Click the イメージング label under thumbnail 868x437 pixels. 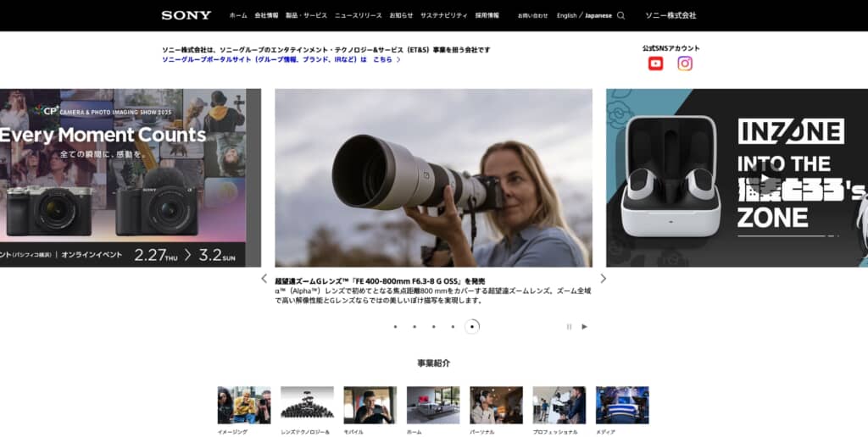[232, 432]
